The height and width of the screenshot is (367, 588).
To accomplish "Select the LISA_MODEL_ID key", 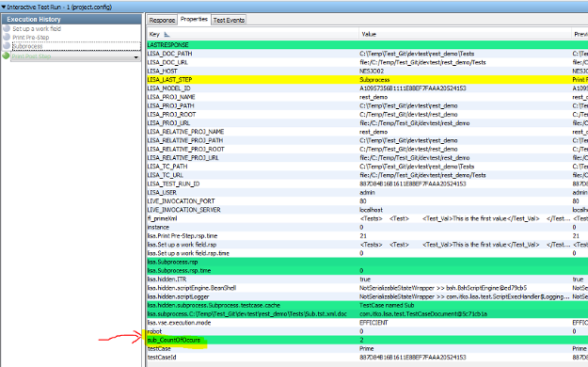I will pyautogui.click(x=168, y=88).
